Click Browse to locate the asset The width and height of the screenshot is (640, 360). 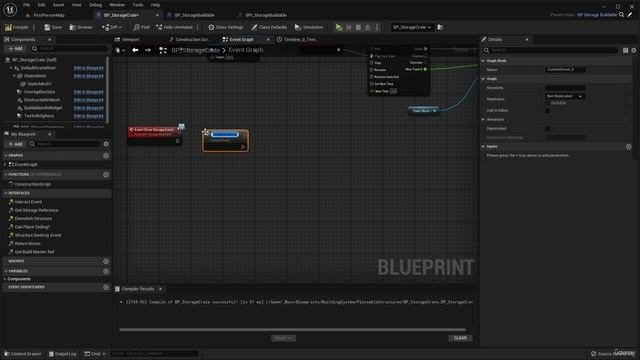point(81,27)
